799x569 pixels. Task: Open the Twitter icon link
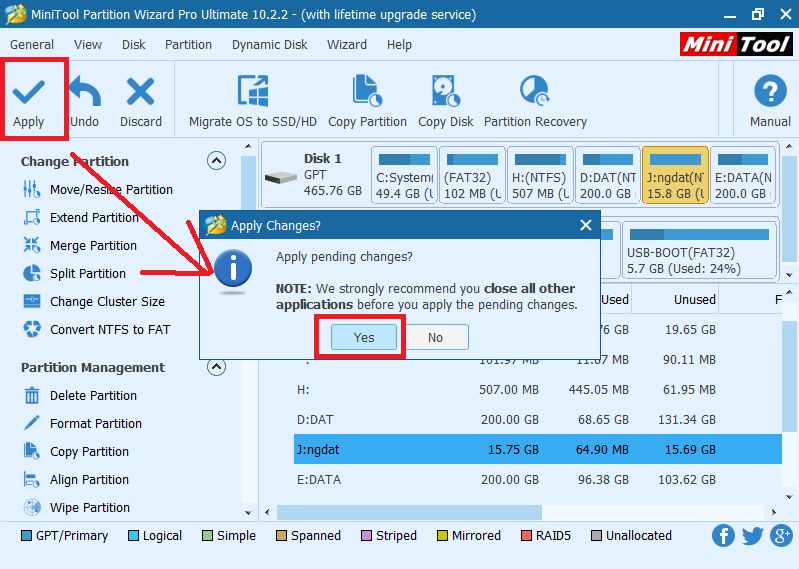[753, 535]
